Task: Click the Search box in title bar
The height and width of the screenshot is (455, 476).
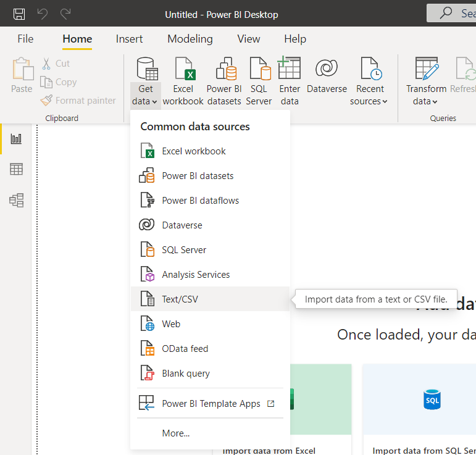Action: [452, 13]
